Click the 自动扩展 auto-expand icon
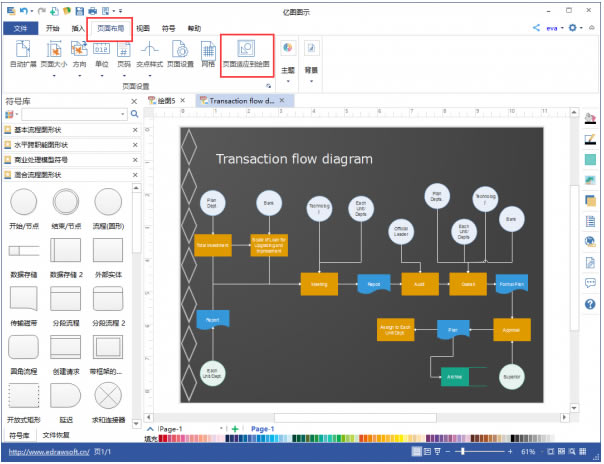 [21, 52]
